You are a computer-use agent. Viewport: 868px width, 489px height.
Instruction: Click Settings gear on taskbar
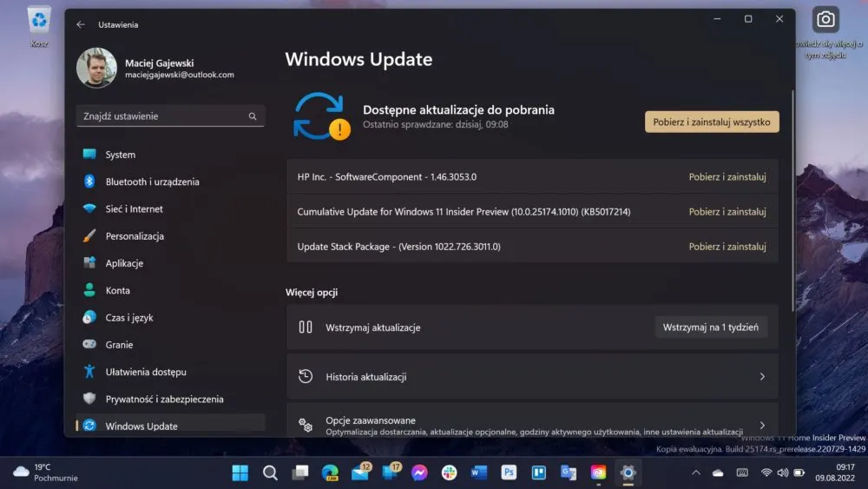click(628, 472)
